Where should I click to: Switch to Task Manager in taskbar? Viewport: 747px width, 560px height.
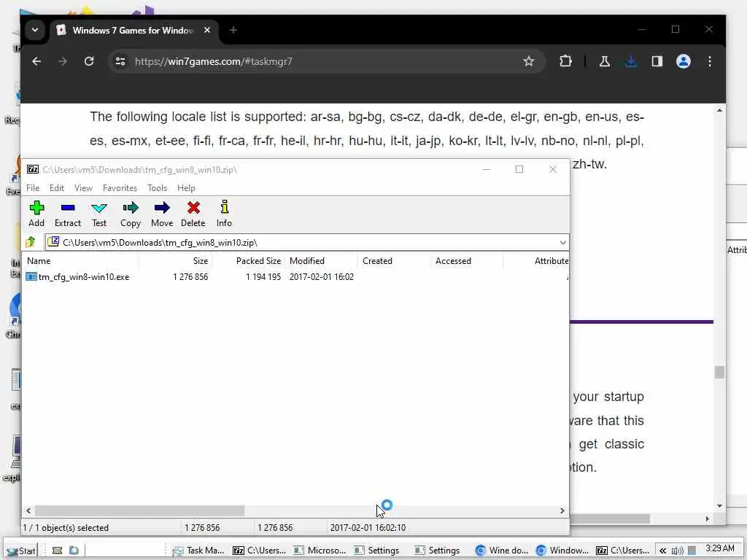[x=198, y=551]
